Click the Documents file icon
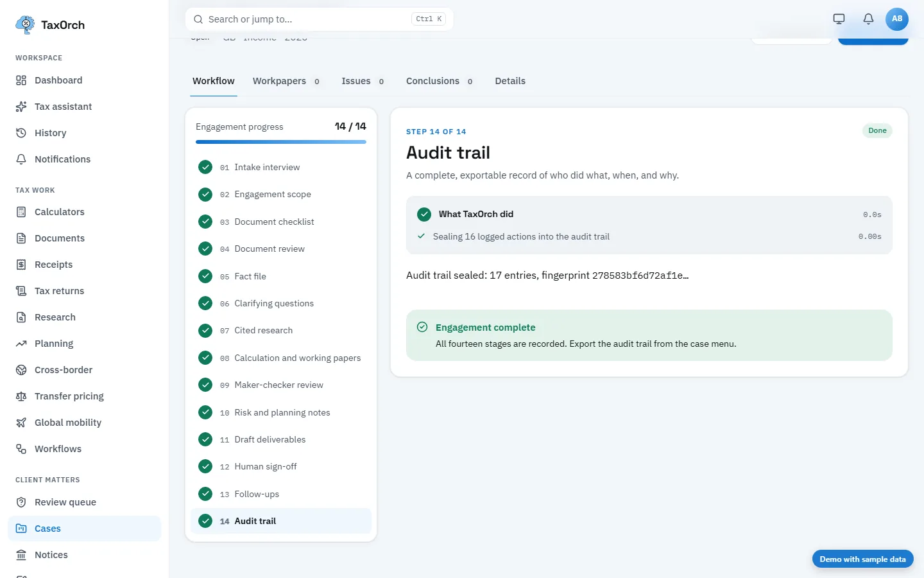Image resolution: width=924 pixels, height=578 pixels. (21, 238)
